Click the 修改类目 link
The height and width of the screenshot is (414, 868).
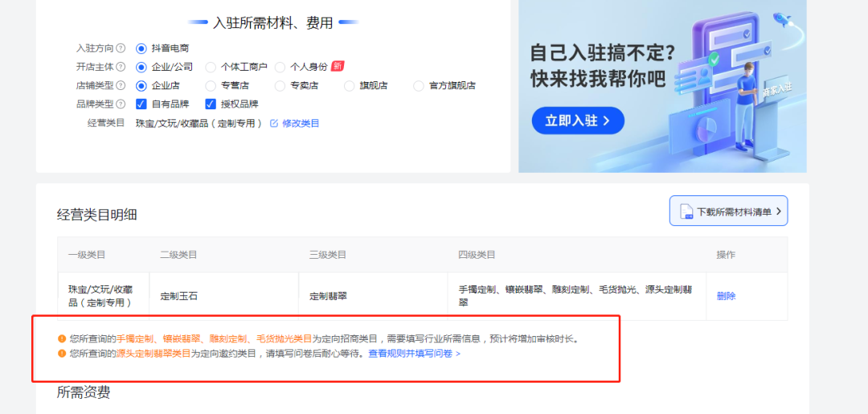click(x=301, y=123)
